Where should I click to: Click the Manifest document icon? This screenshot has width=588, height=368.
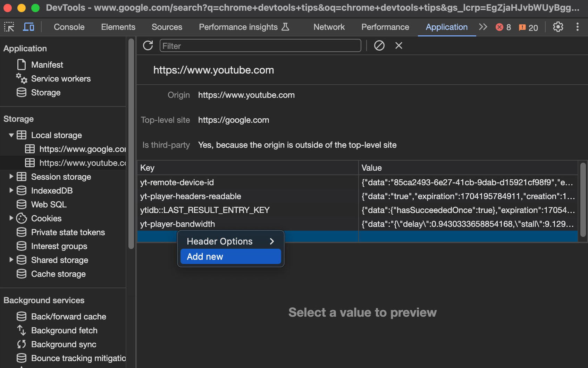coord(22,65)
